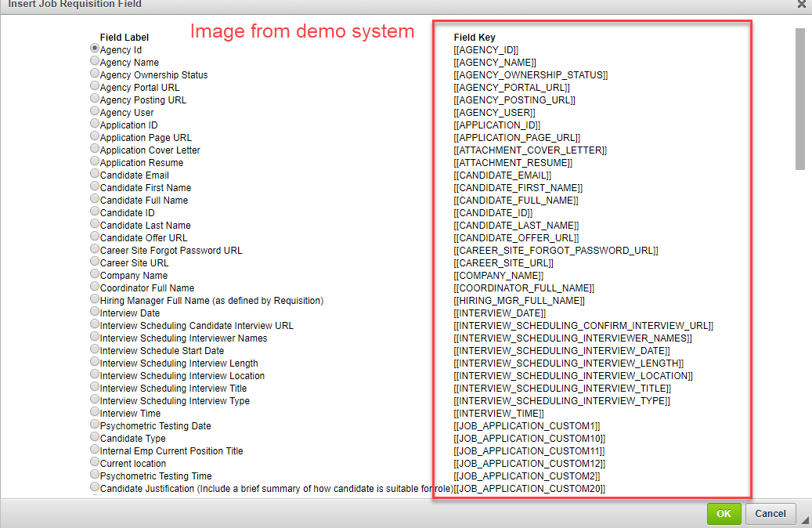Image resolution: width=812 pixels, height=528 pixels.
Task: Select Interview Scheduling Interview Length radio button
Action: (94, 362)
